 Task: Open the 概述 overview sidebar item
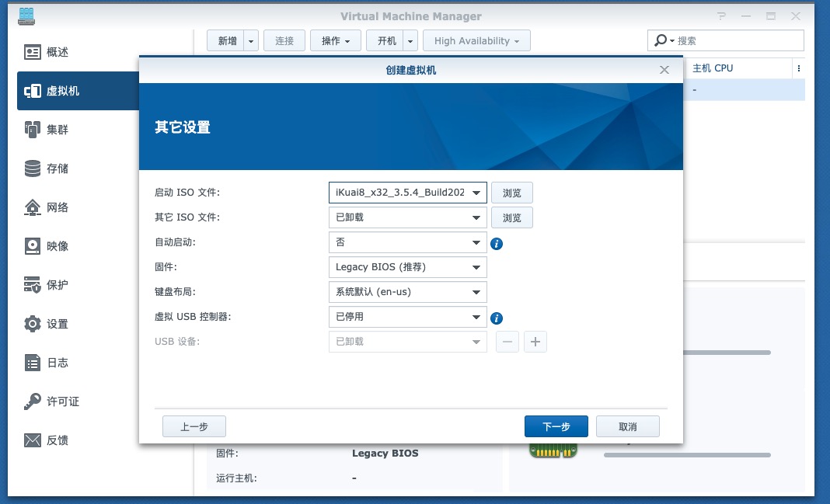pos(78,52)
